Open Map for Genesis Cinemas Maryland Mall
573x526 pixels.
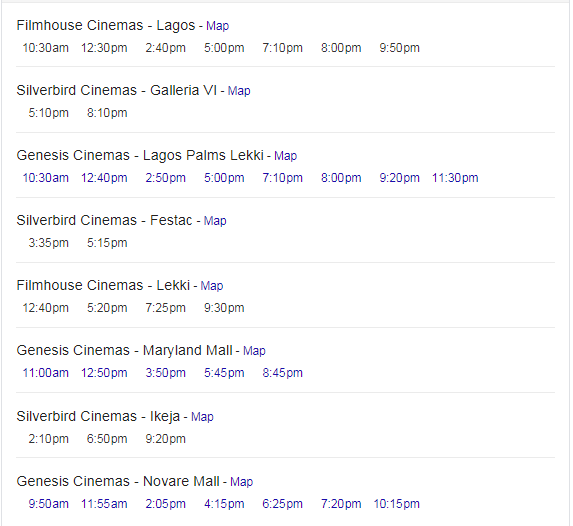pyautogui.click(x=254, y=351)
